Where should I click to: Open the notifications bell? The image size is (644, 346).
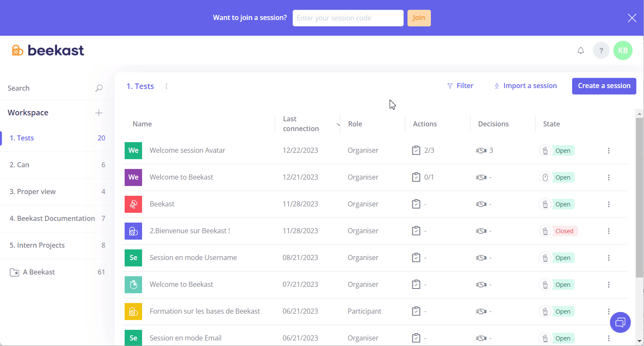click(x=581, y=51)
